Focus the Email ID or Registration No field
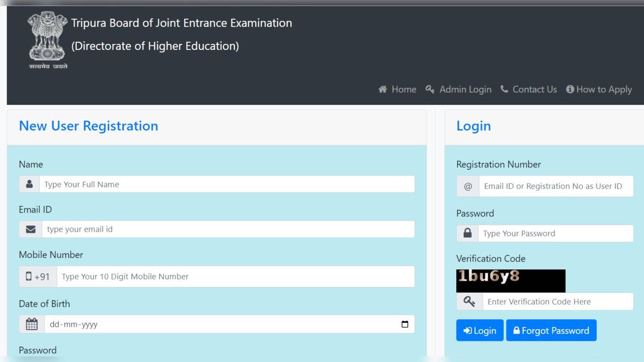 point(556,186)
